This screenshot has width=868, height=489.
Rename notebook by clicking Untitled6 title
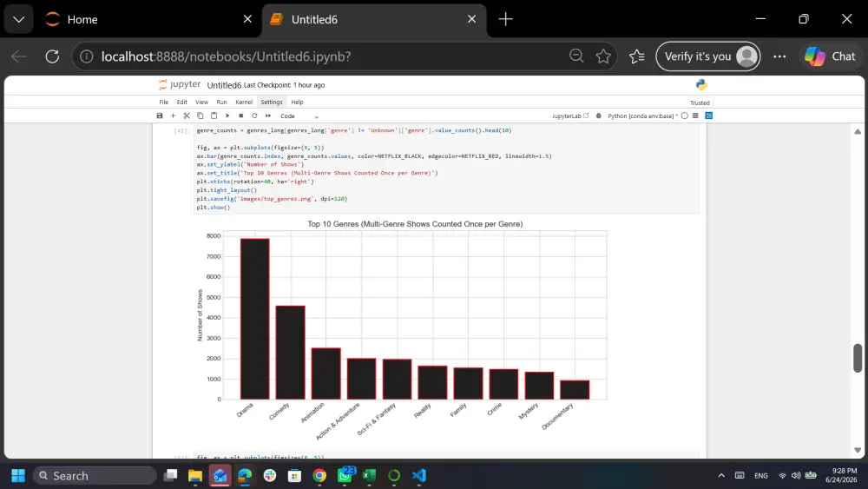coord(224,85)
